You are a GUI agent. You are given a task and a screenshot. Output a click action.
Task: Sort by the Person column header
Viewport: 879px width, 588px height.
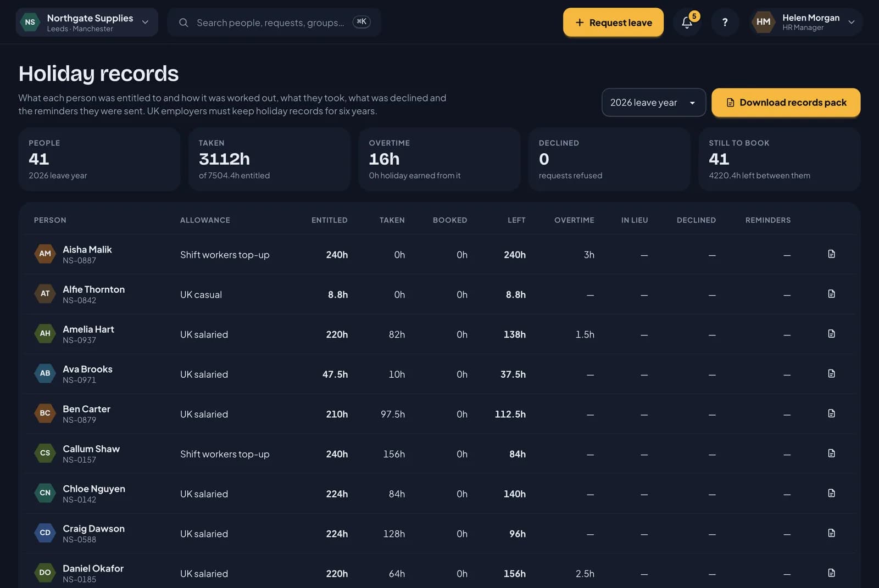coord(50,220)
